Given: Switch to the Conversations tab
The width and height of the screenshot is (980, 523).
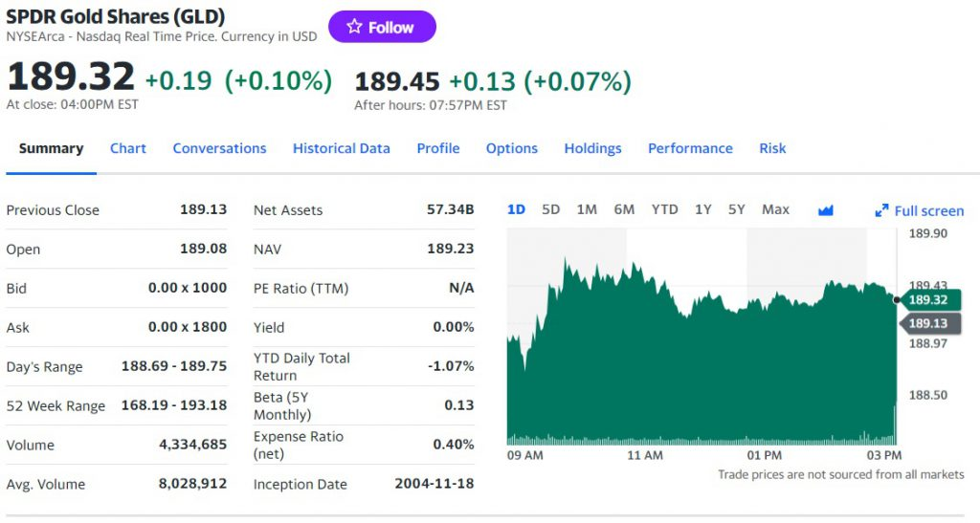Looking at the screenshot, I should 219,148.
